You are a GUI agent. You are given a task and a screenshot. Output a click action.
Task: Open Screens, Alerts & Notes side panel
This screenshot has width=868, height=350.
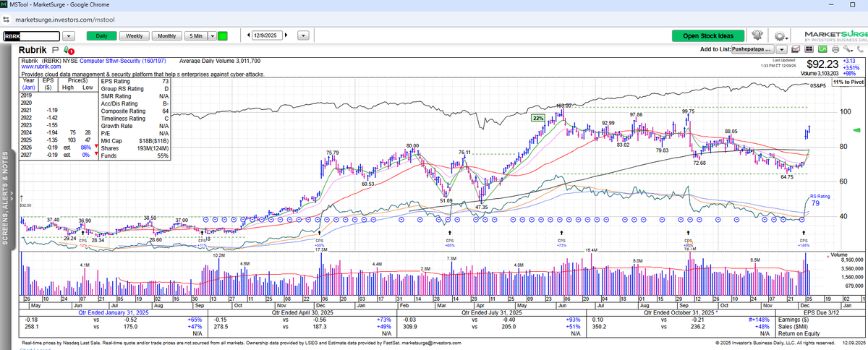(7, 199)
